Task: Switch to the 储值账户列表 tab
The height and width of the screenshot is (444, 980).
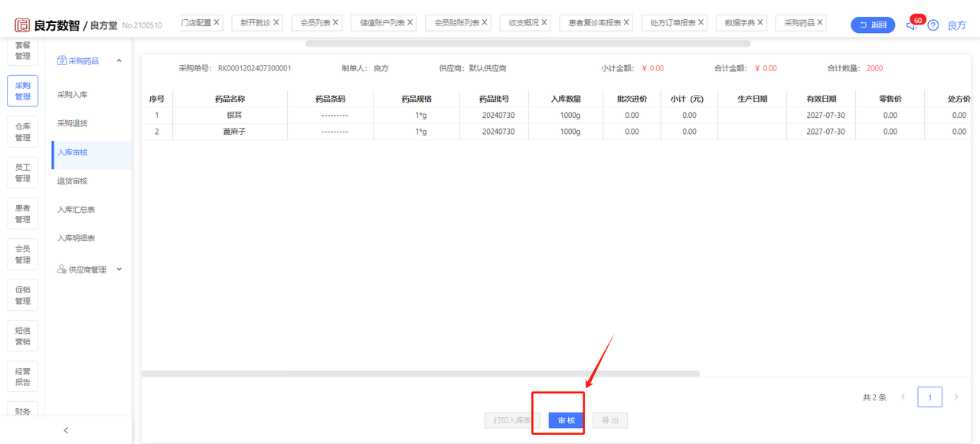Action: coord(382,23)
